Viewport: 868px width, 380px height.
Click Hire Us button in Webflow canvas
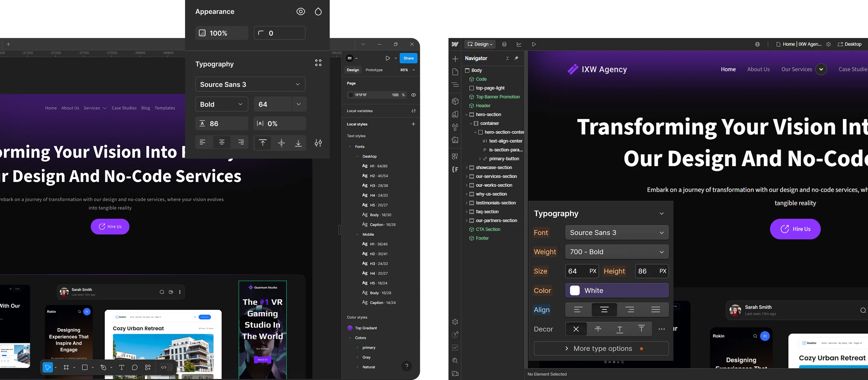pyautogui.click(x=795, y=229)
